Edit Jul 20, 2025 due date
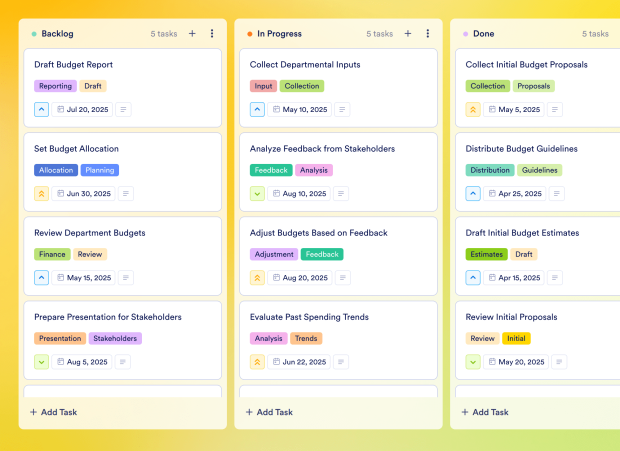 (x=82, y=109)
